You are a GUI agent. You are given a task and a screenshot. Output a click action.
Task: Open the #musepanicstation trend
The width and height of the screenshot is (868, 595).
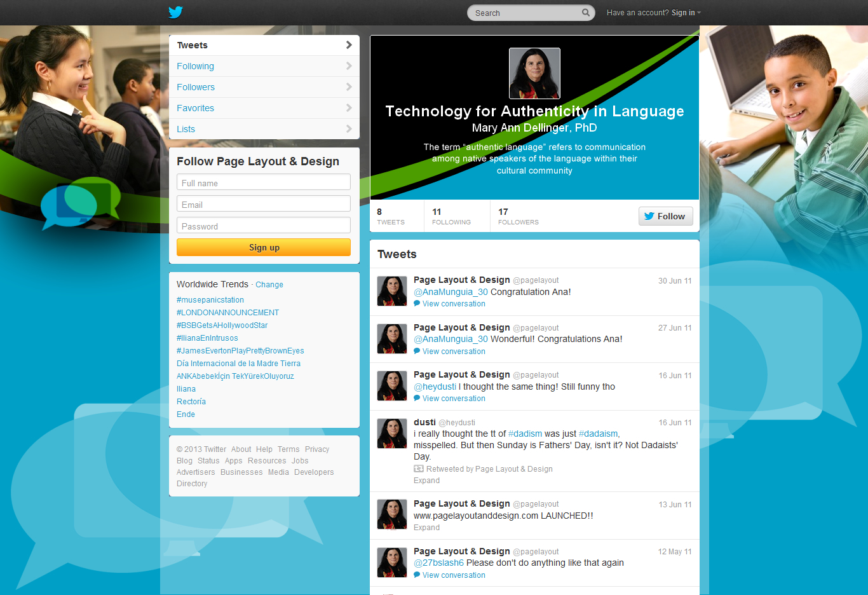pyautogui.click(x=210, y=300)
